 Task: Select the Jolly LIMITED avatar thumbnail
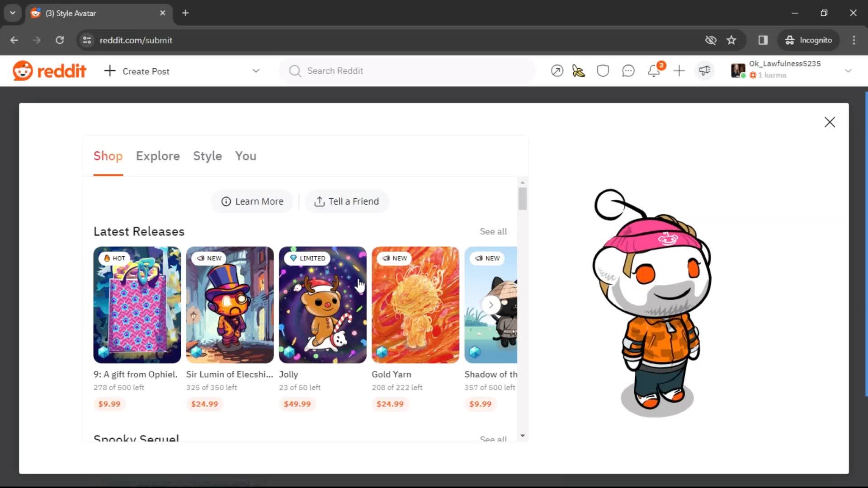[x=322, y=305]
